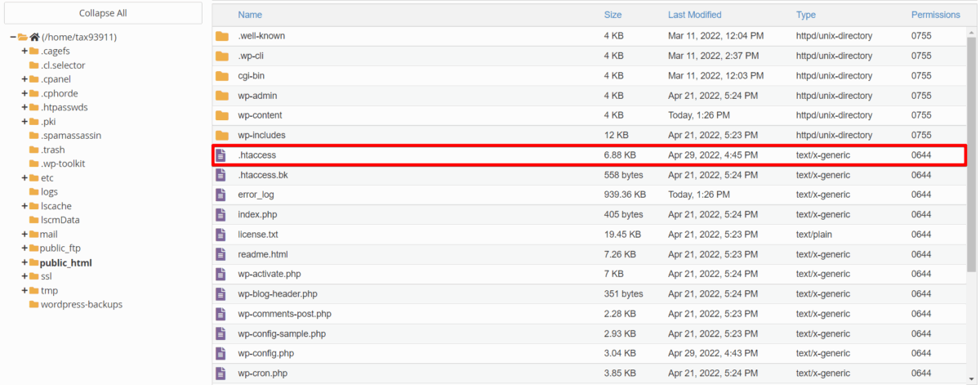Image resolution: width=980 pixels, height=385 pixels.
Task: Select wordpress-backups in the folder tree
Action: 81,305
